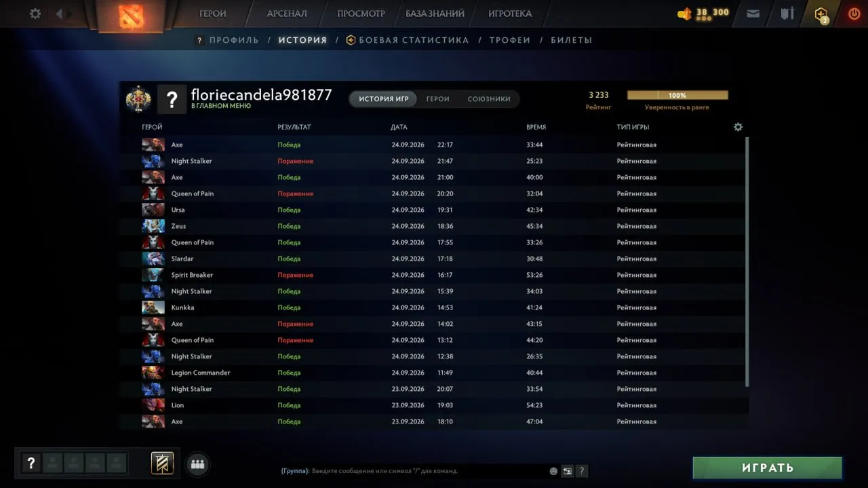Click the shards currency icon beside 38 300
The image size is (868, 488).
click(x=685, y=14)
